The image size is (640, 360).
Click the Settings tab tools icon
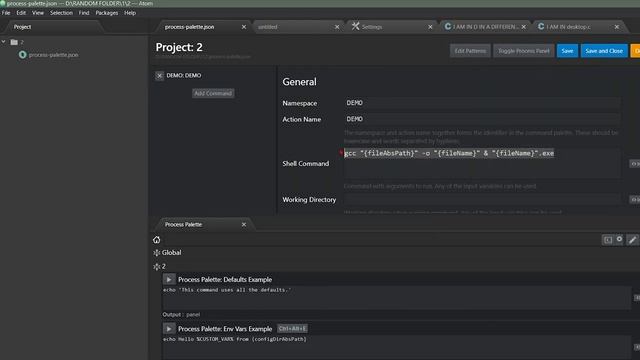356,26
